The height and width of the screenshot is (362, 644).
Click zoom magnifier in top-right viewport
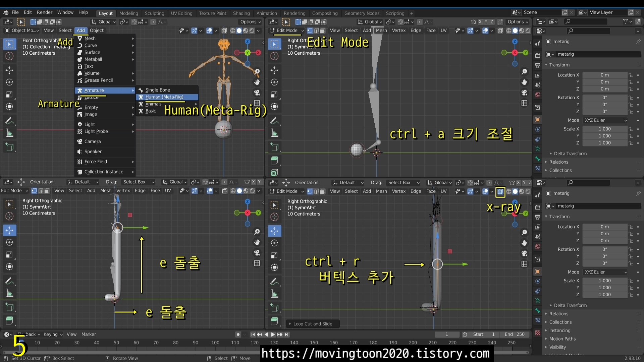(x=524, y=72)
